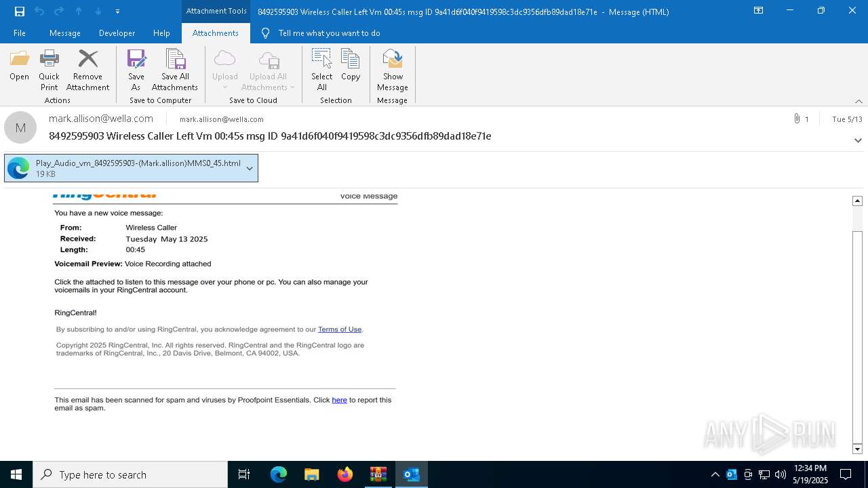Click Save All Attachments

click(x=175, y=70)
